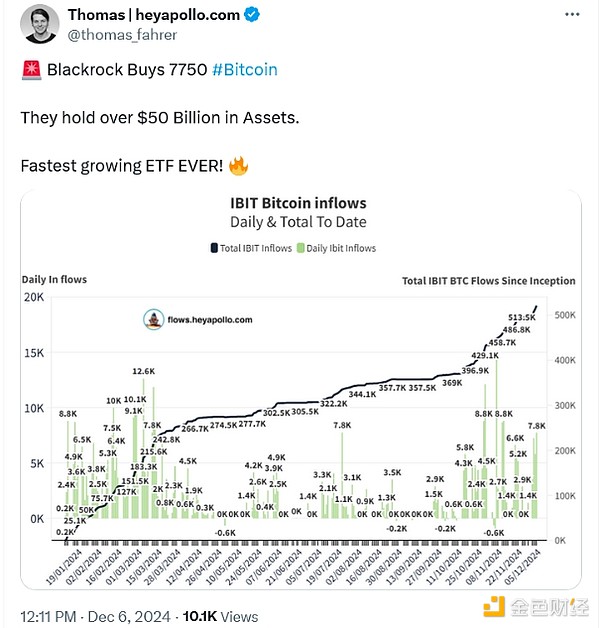Open Thomas's profile avatar photo
The image size is (600, 628).
click(37, 24)
